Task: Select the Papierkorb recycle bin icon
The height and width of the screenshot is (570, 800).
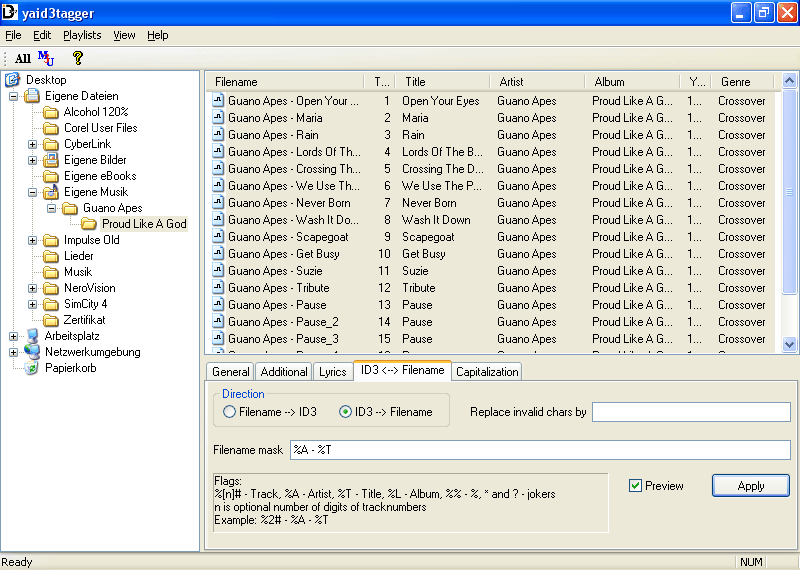Action: click(32, 368)
